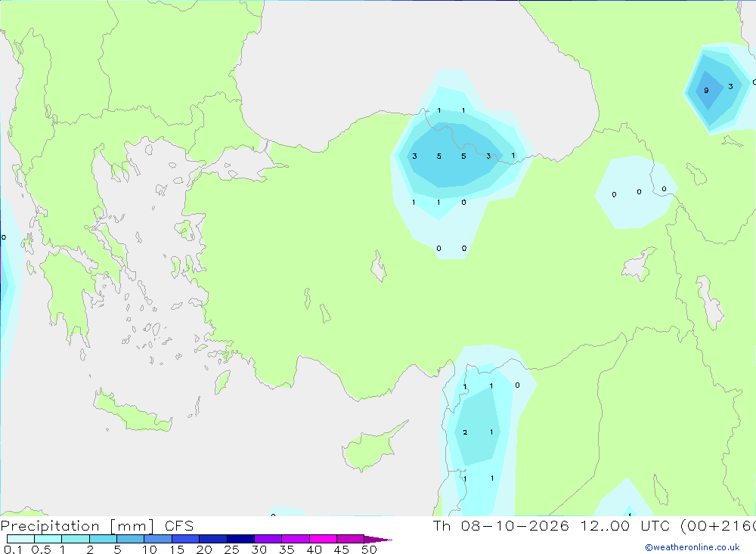Select the 30 mm purple legend swatch
This screenshot has height=554, width=756.
(x=268, y=539)
